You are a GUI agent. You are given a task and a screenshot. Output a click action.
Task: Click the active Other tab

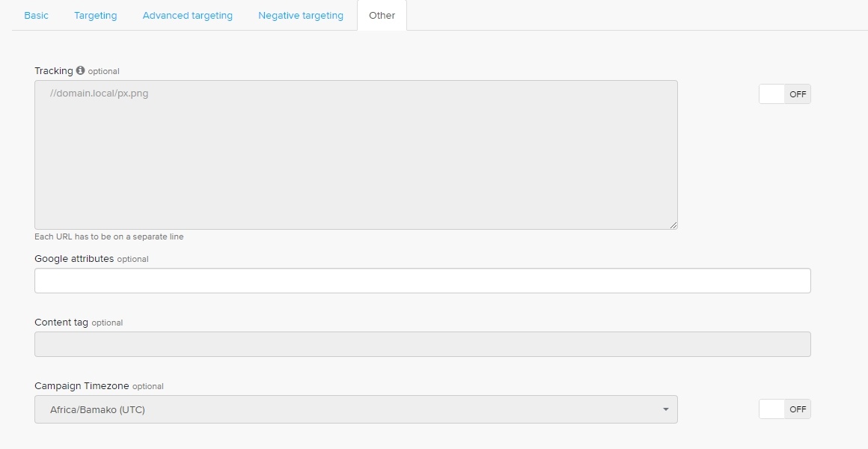point(382,15)
